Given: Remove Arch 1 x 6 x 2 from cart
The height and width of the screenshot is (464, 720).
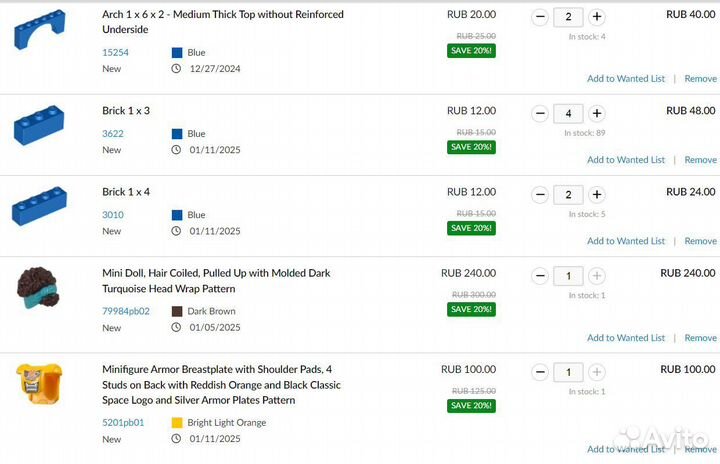Looking at the screenshot, I should click(700, 79).
